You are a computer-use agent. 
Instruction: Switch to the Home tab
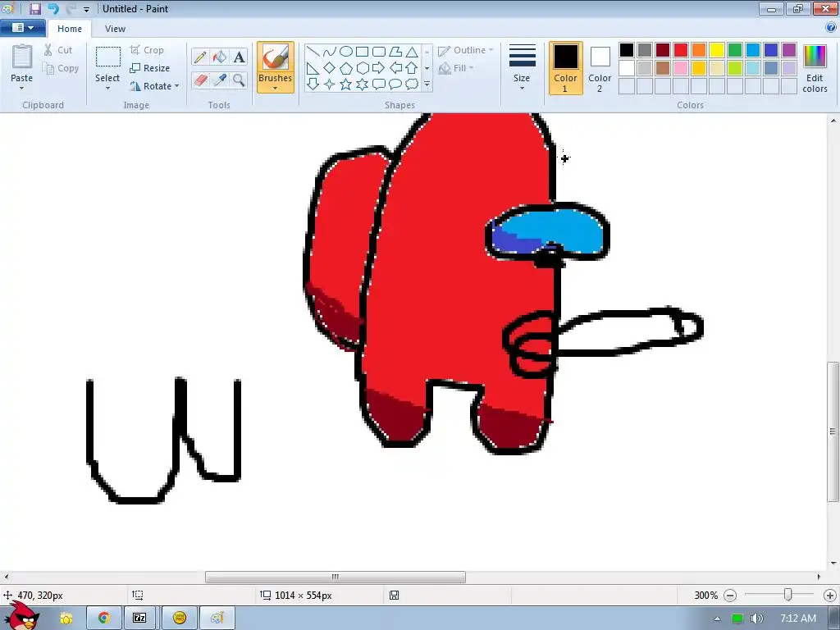point(70,29)
